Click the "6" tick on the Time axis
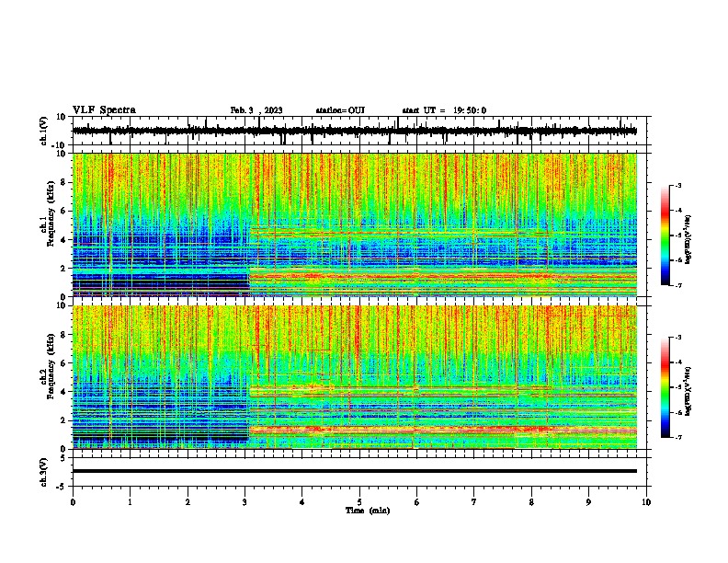This screenshot has width=728, height=563. click(x=417, y=502)
